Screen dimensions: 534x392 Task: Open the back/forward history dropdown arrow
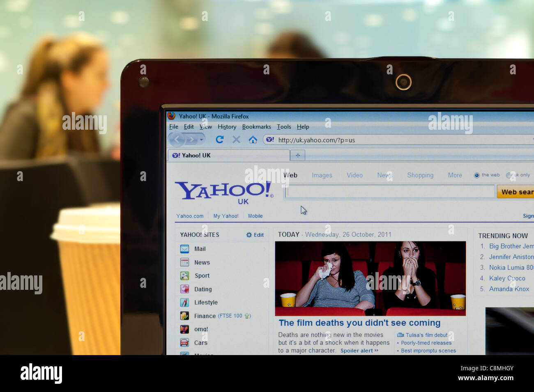(201, 140)
